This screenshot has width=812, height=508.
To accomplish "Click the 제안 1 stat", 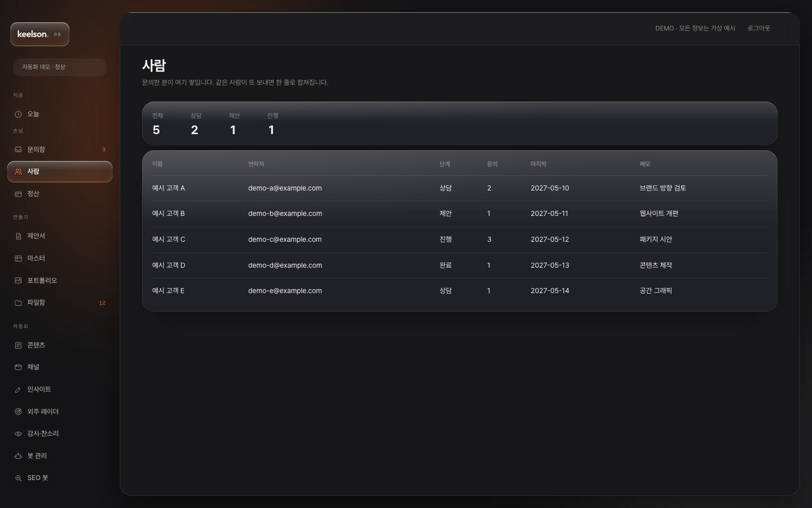I will (234, 124).
